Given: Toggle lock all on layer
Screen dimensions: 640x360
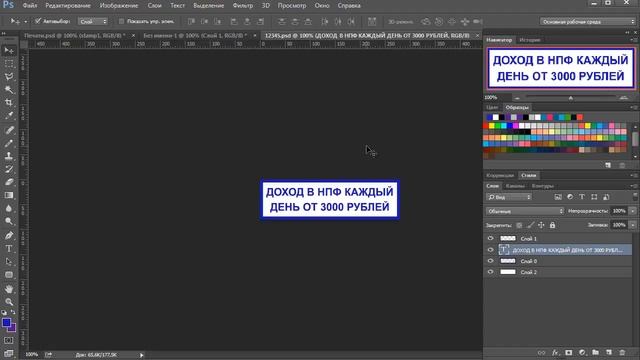Looking at the screenshot, I should [x=552, y=225].
